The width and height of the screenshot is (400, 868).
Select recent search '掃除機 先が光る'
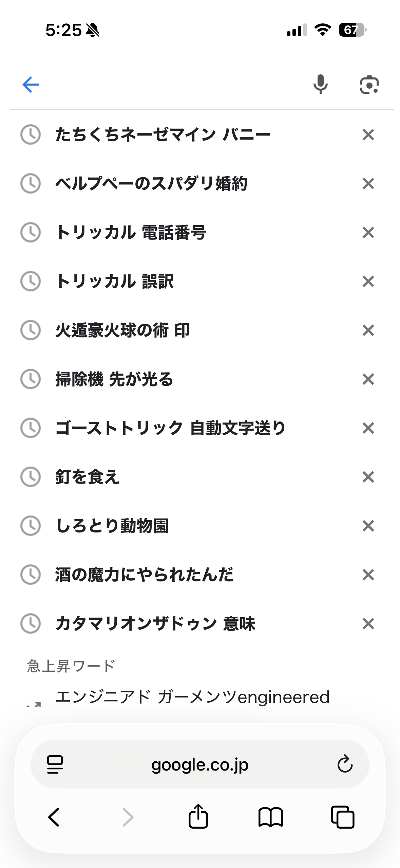pos(114,379)
